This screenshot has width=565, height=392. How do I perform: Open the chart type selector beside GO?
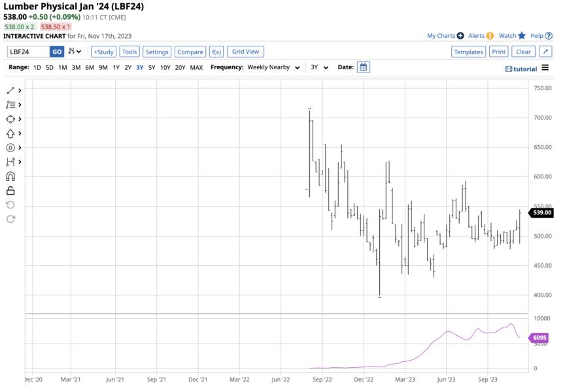click(74, 51)
